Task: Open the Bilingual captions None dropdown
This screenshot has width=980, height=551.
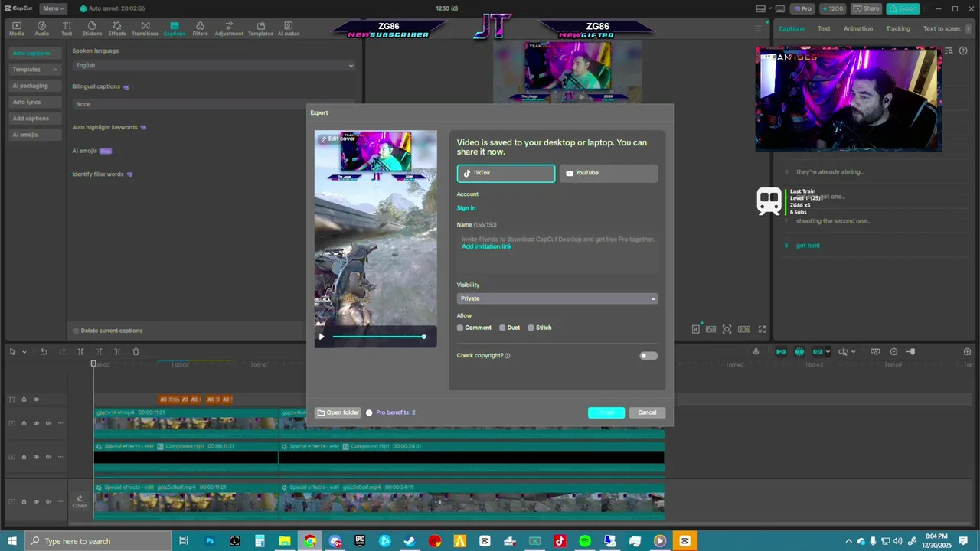Action: pos(214,104)
